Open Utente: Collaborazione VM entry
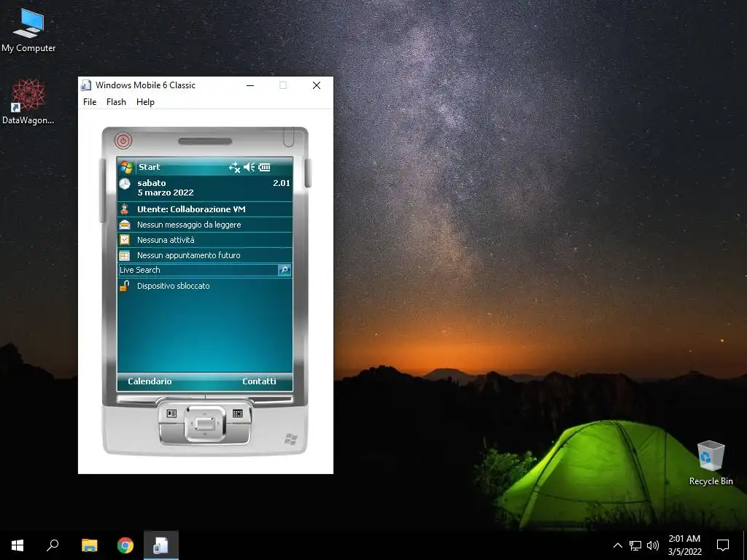Image resolution: width=747 pixels, height=560 pixels. pyautogui.click(x=205, y=209)
